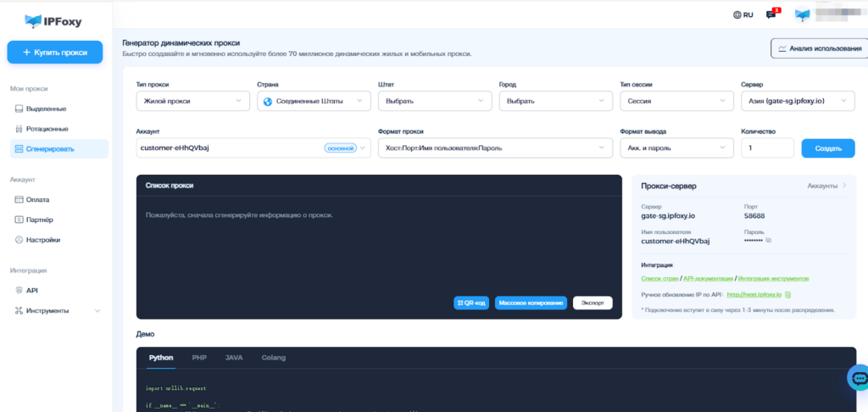
Task: Click the Создать button
Action: click(827, 148)
